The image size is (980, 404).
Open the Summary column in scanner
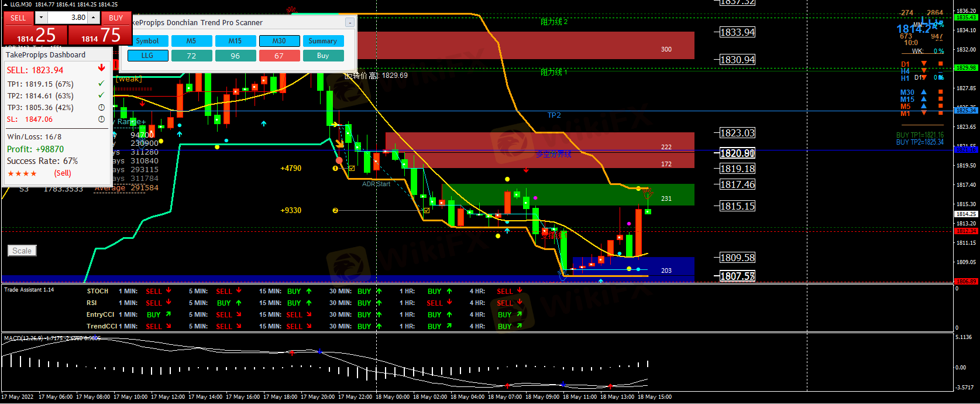[322, 41]
